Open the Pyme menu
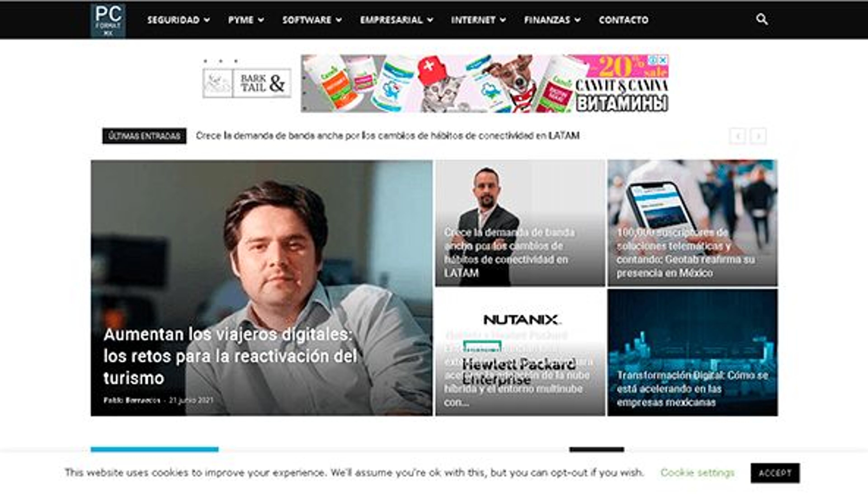The width and height of the screenshot is (868, 494). click(246, 20)
